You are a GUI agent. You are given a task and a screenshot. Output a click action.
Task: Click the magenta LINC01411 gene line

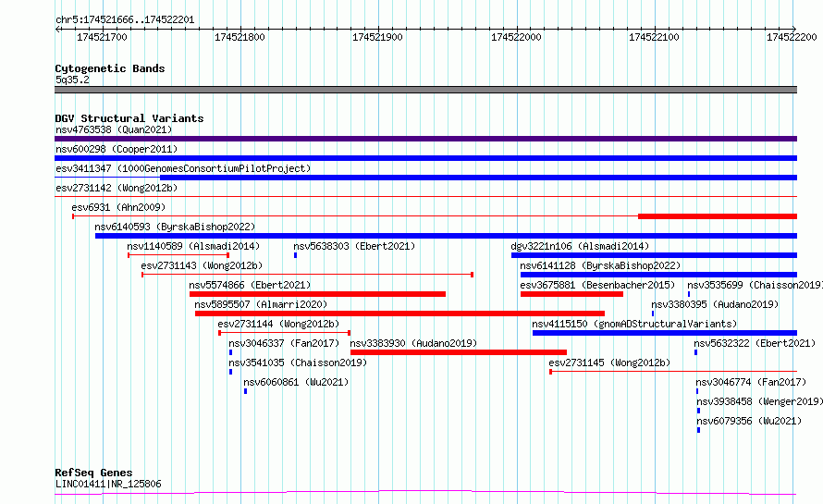click(425, 493)
